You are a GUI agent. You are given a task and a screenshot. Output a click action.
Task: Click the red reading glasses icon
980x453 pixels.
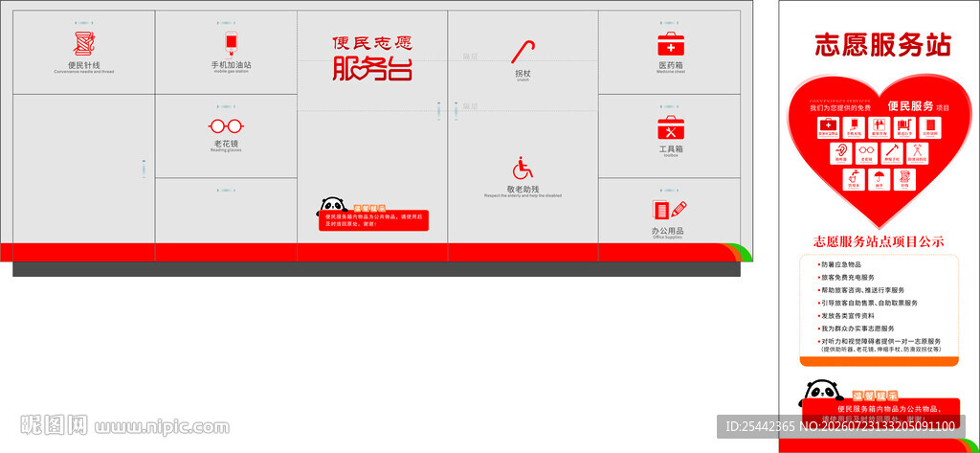(226, 126)
